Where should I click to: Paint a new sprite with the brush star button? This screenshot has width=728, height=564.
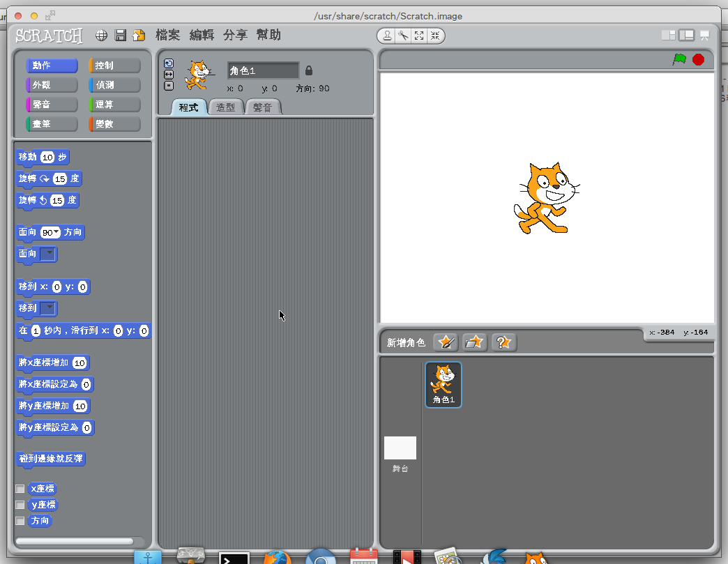click(x=446, y=342)
